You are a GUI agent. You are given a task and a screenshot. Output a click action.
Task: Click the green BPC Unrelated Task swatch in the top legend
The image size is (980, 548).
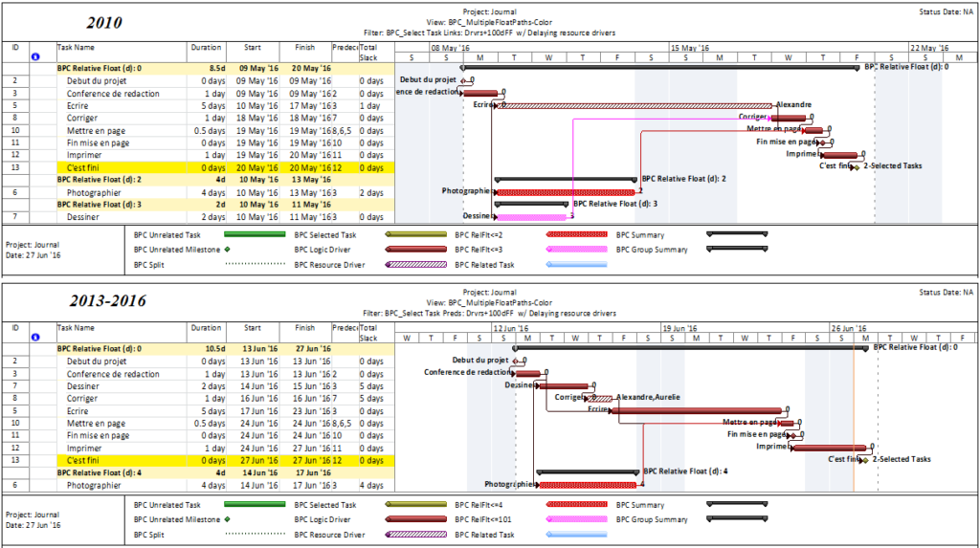(255, 234)
